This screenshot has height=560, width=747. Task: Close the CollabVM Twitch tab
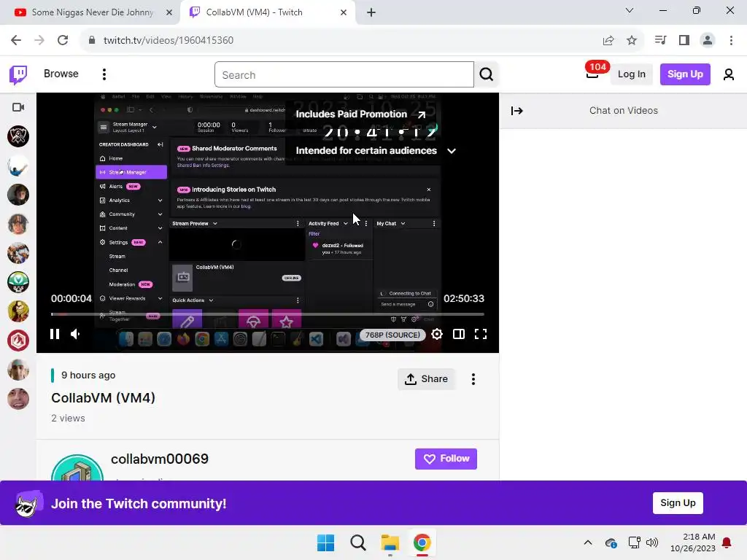(344, 12)
